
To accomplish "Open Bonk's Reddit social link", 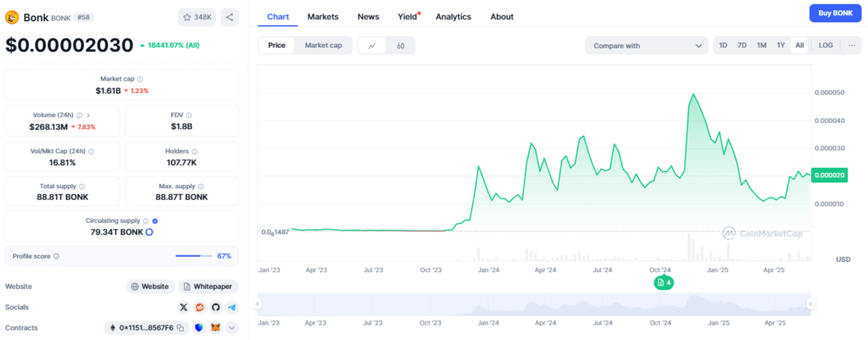I will [x=200, y=307].
